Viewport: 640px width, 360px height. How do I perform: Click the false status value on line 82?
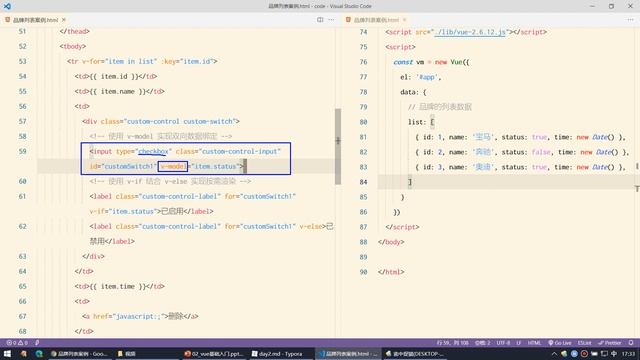tap(541, 152)
